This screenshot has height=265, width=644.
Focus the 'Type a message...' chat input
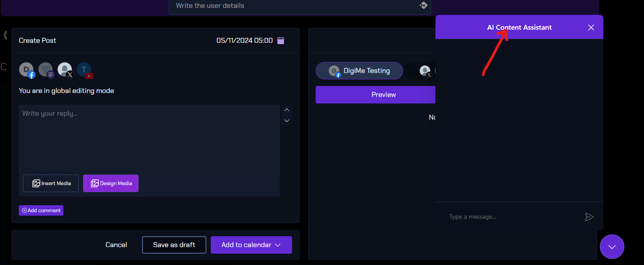coord(512,217)
